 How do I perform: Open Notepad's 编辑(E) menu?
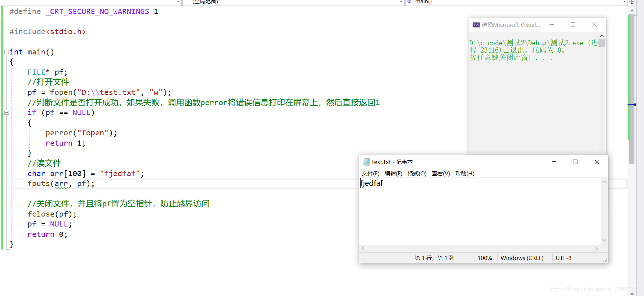pyautogui.click(x=394, y=174)
